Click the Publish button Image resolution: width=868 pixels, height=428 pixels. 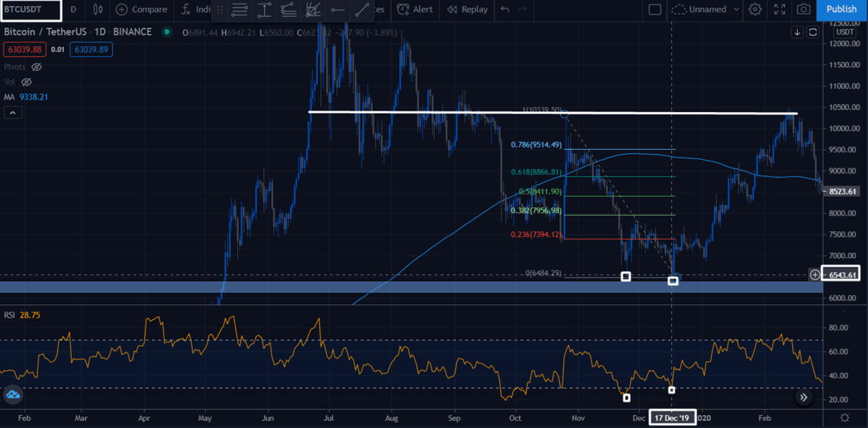coord(841,9)
